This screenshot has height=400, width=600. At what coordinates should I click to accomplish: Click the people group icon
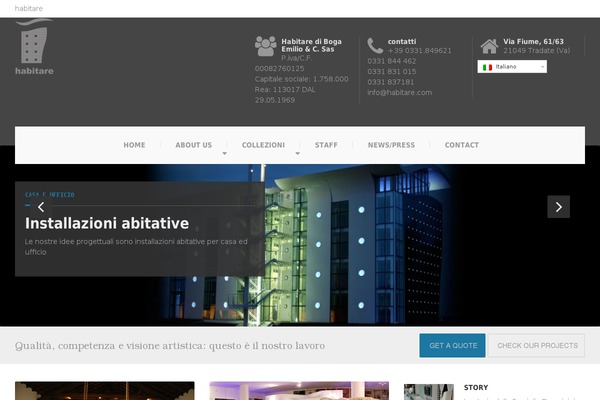click(x=266, y=46)
